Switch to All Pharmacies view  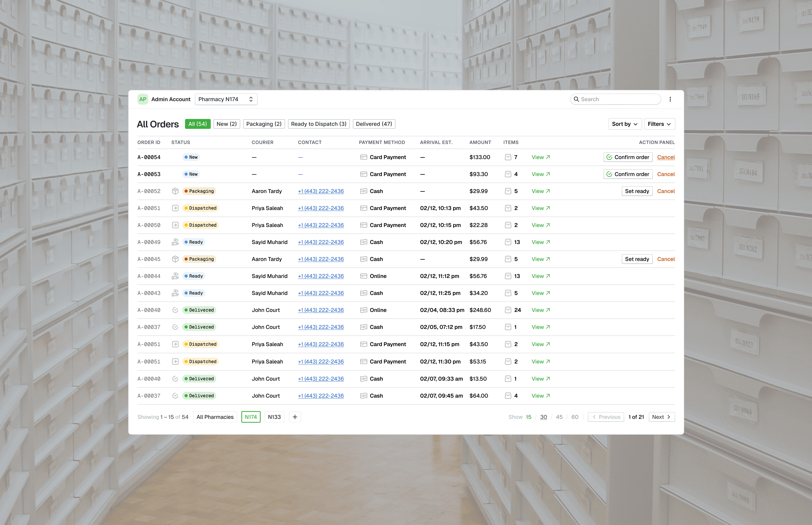click(x=215, y=417)
